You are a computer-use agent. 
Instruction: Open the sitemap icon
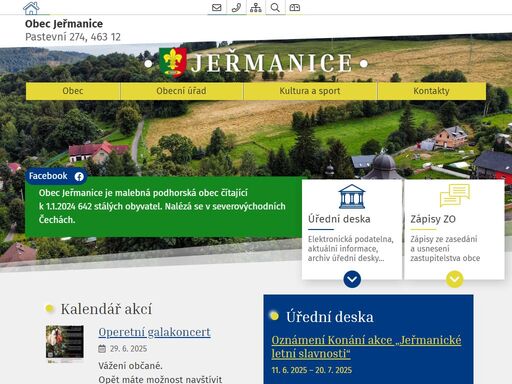point(256,7)
